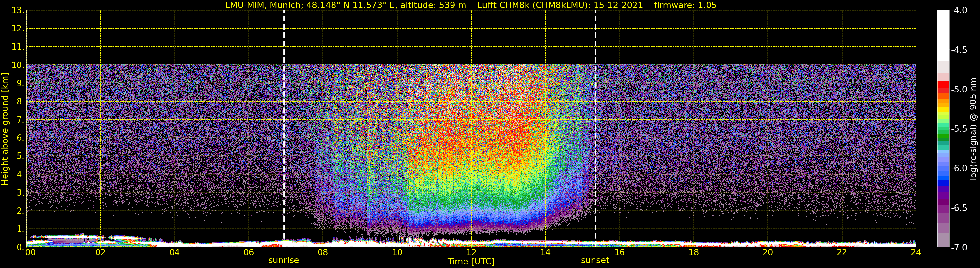The image size is (980, 268).
Task: Click time-axis tick '02'
Action: tap(100, 252)
